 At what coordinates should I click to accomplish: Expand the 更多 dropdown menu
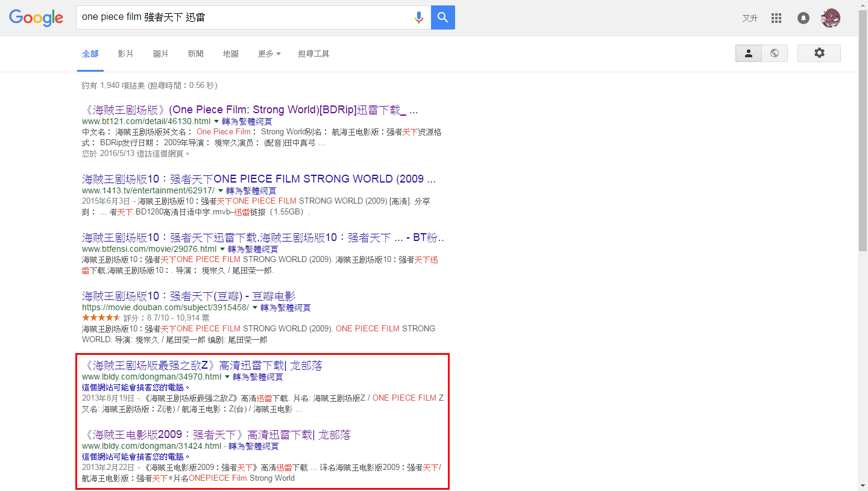[x=269, y=54]
